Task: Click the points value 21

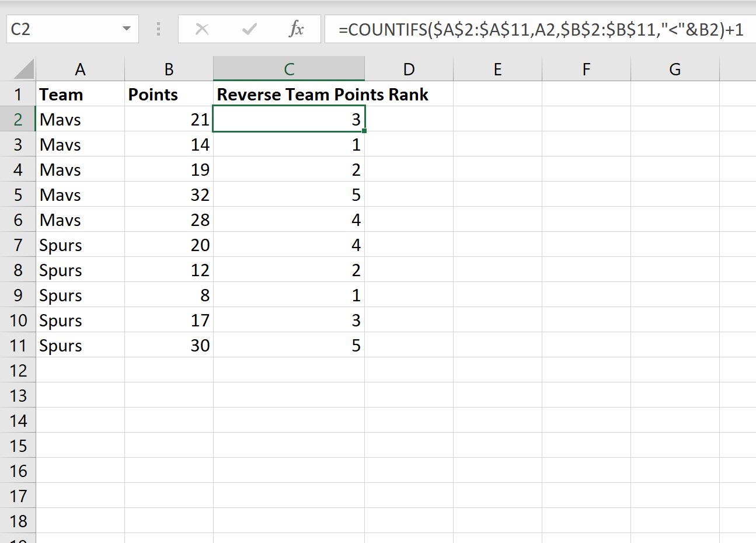Action: [x=169, y=119]
